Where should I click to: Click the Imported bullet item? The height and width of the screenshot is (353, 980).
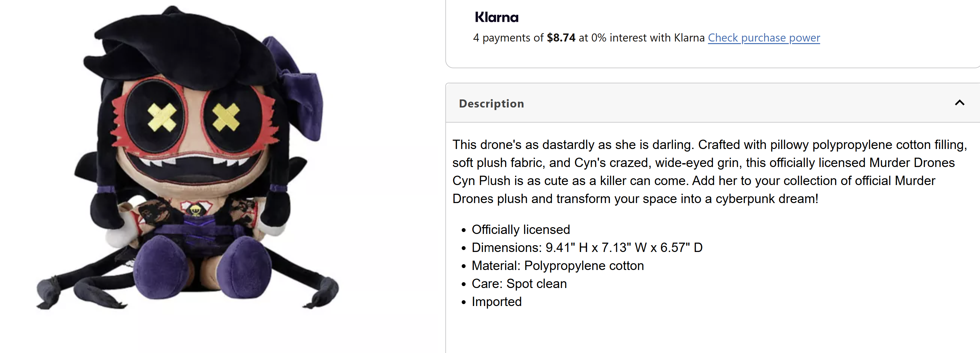496,302
